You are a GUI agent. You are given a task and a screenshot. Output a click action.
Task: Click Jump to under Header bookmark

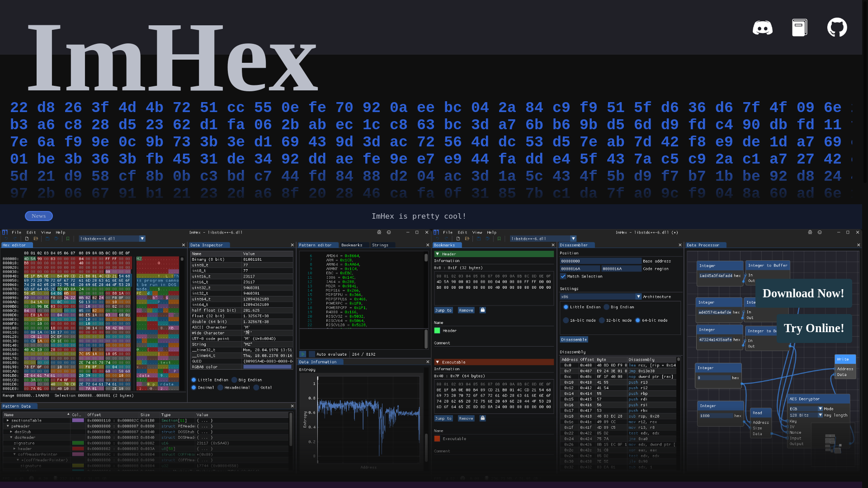pos(443,310)
